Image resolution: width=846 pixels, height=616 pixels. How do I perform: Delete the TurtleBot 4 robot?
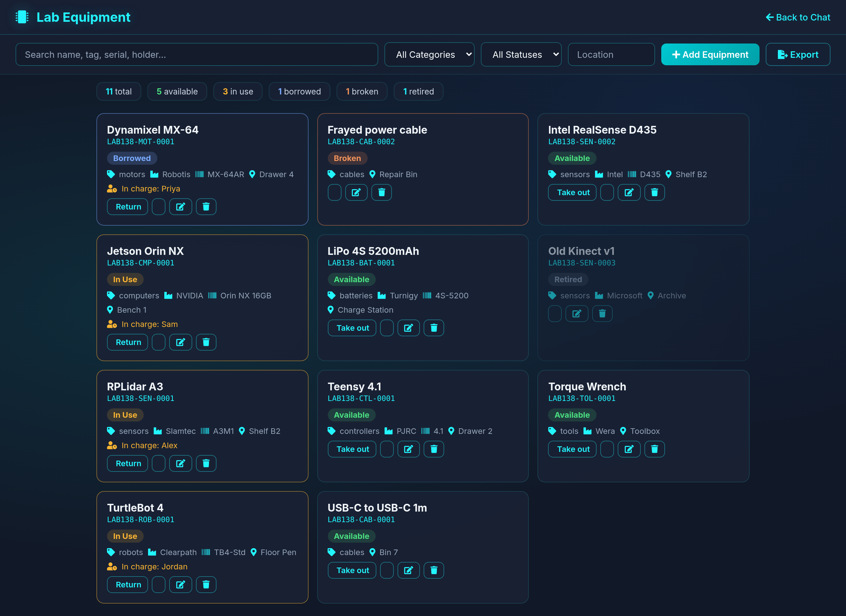[x=206, y=584]
